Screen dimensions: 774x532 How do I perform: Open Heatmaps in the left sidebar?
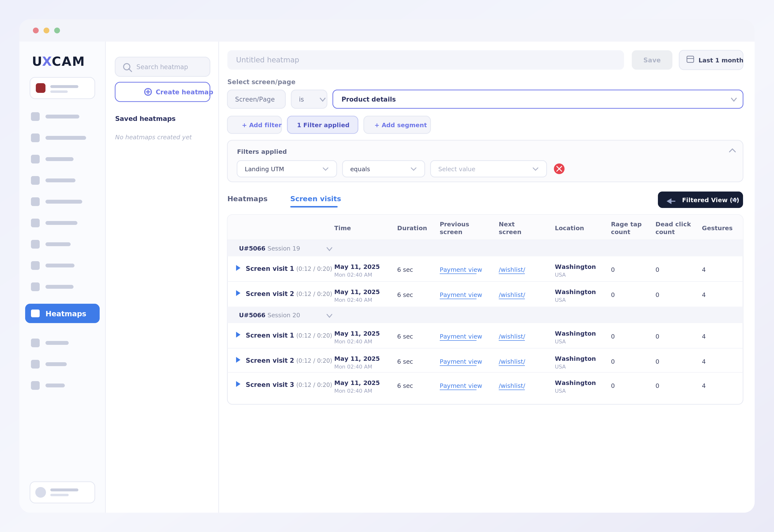62,313
